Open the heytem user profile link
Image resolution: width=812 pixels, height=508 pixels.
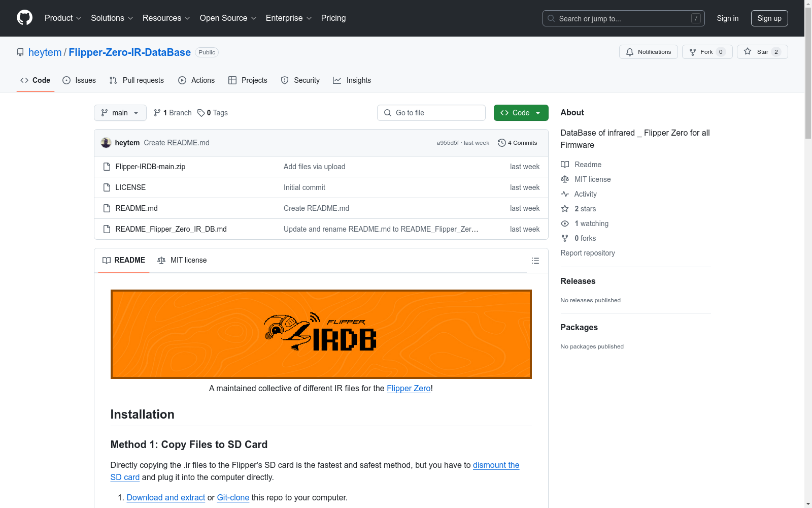point(45,52)
